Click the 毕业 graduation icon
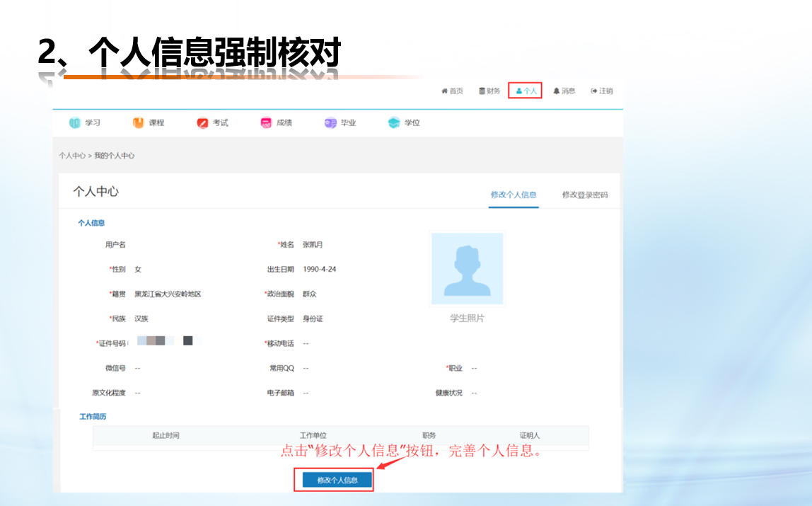The height and width of the screenshot is (506, 812). (330, 123)
